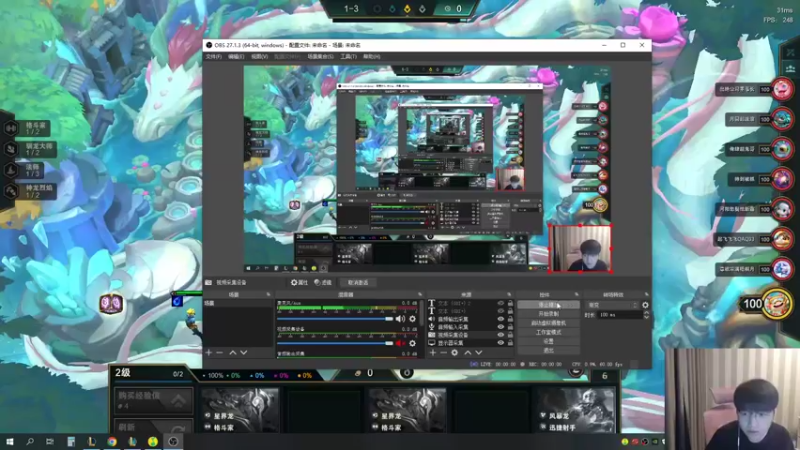Open microphone channel settings gear in mixer

click(x=412, y=319)
